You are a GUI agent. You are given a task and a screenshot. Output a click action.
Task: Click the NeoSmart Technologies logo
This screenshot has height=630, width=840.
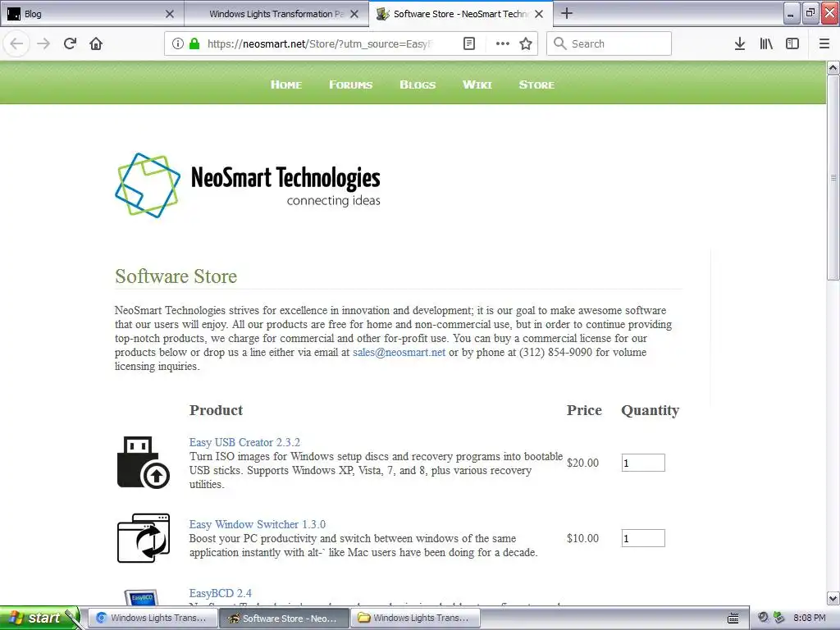[248, 185]
